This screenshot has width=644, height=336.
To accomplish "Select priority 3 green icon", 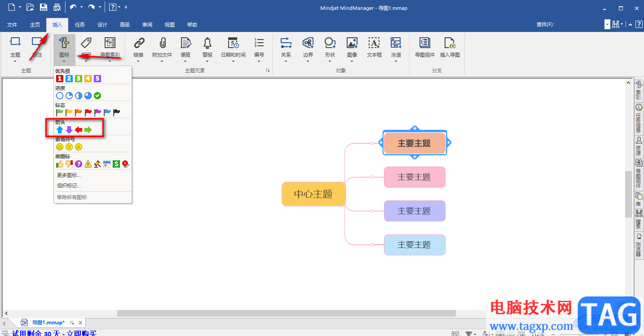I will [79, 79].
